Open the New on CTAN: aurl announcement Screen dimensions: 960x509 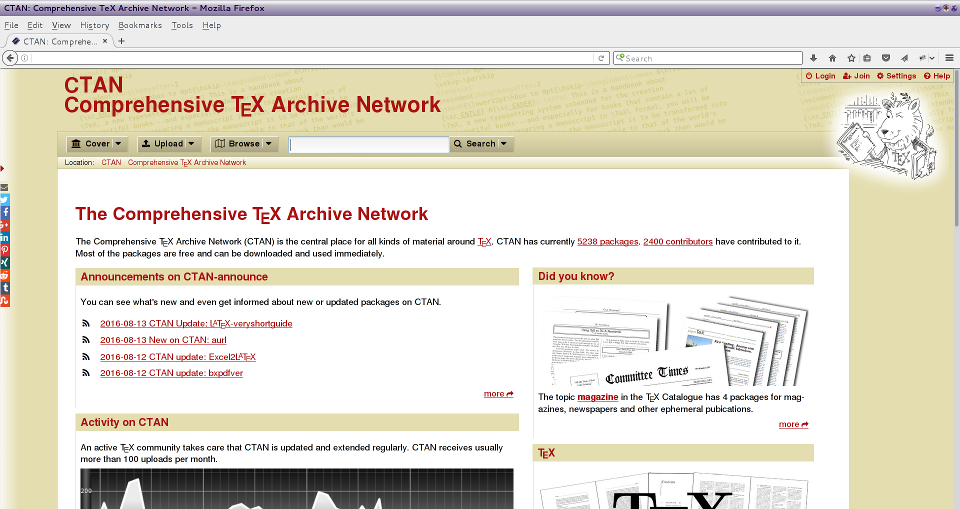(x=163, y=340)
